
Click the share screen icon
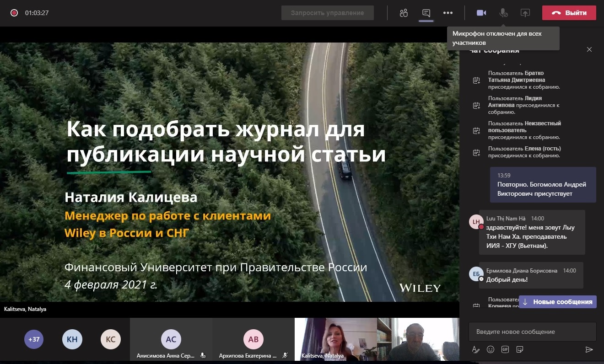click(x=525, y=13)
